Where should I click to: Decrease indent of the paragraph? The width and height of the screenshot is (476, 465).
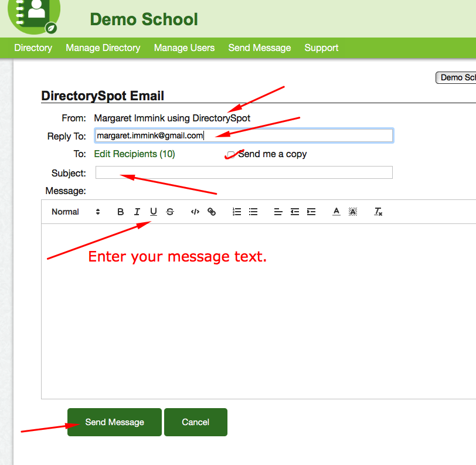click(x=295, y=212)
